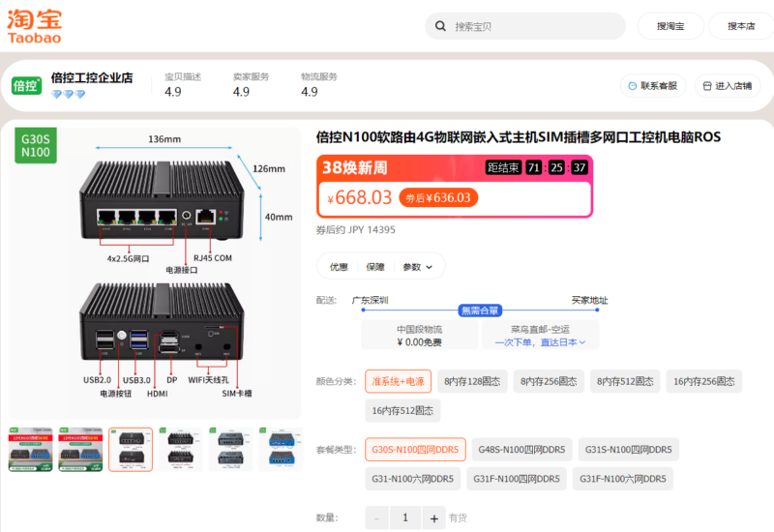Click the 广东深圳 shipping origin text
The image size is (774, 532).
(371, 300)
